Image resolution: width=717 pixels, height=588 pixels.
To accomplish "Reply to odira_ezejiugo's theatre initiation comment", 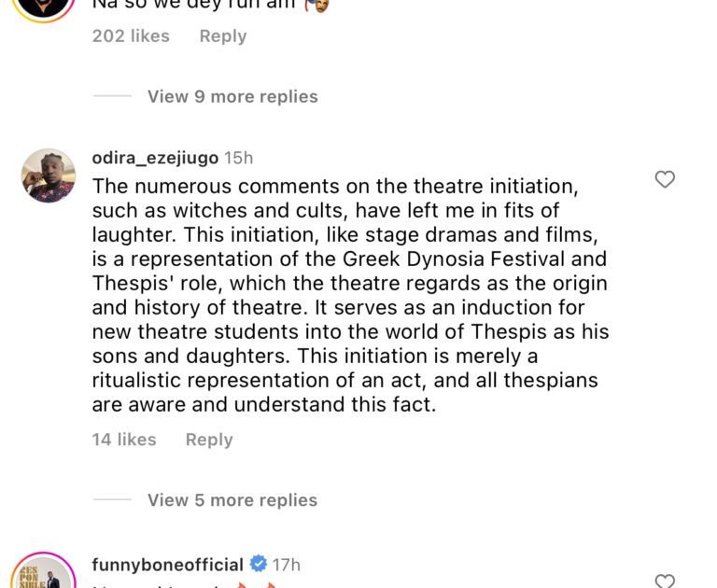I will [209, 440].
